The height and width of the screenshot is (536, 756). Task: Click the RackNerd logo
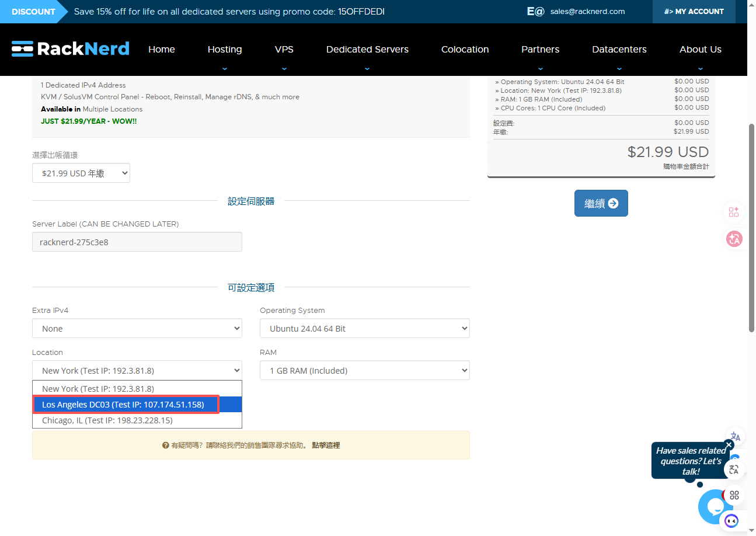pyautogui.click(x=71, y=49)
